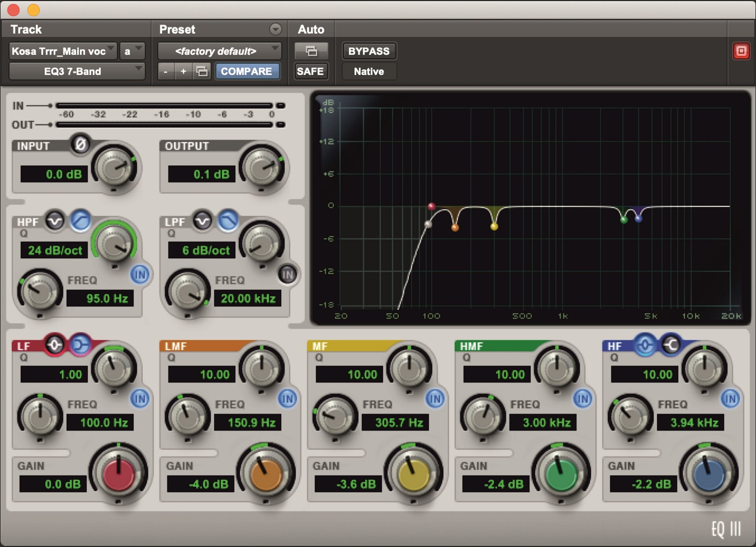Screen dimensions: 756x547
Task: Choose the LF low-shelf filter type icon
Action: 81,345
